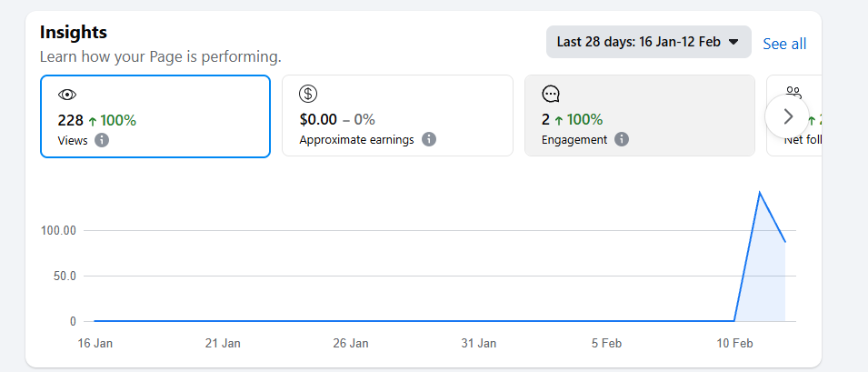Image resolution: width=868 pixels, height=372 pixels.
Task: Click the speech bubble Engagement icon
Action: pos(551,94)
